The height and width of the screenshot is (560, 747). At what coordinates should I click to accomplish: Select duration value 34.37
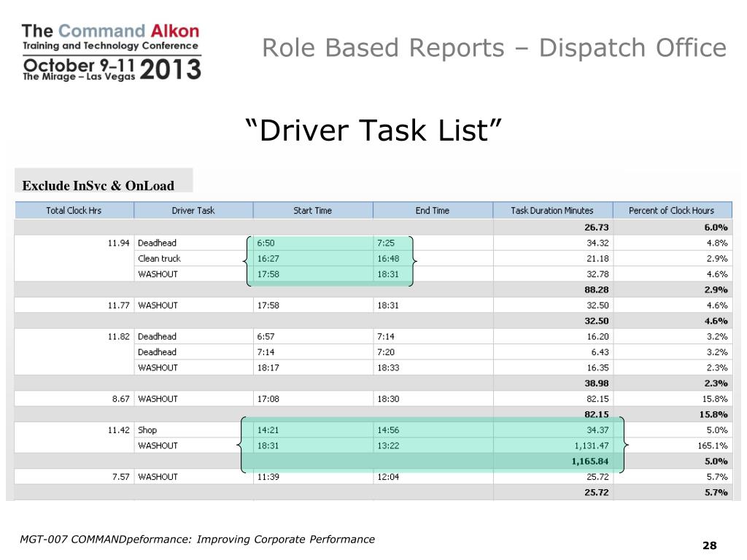click(x=597, y=430)
